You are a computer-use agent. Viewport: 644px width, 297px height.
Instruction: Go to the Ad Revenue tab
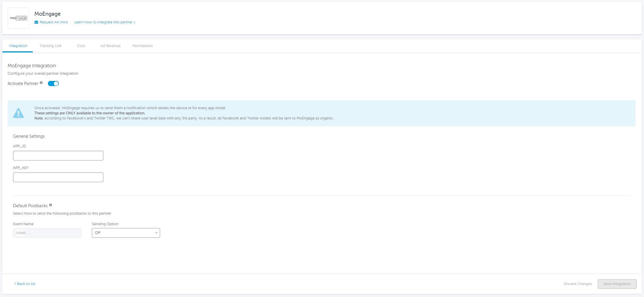point(110,46)
